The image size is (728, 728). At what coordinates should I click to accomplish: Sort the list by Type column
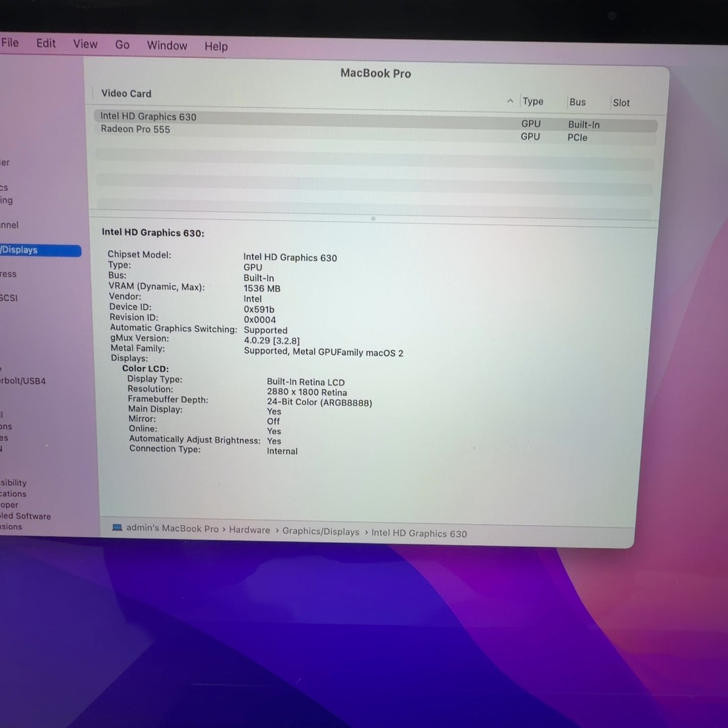[533, 101]
